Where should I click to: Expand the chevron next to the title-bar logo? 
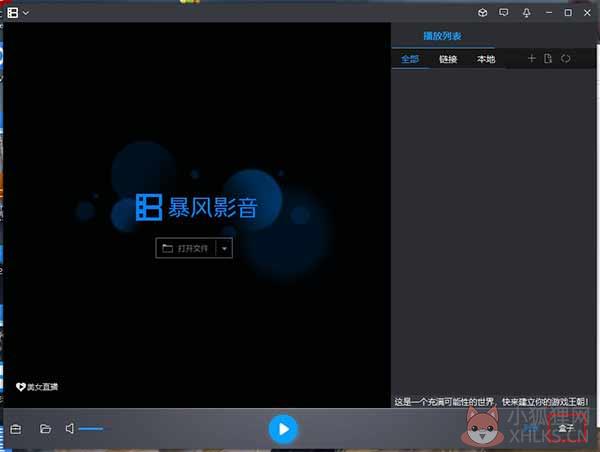tap(26, 13)
